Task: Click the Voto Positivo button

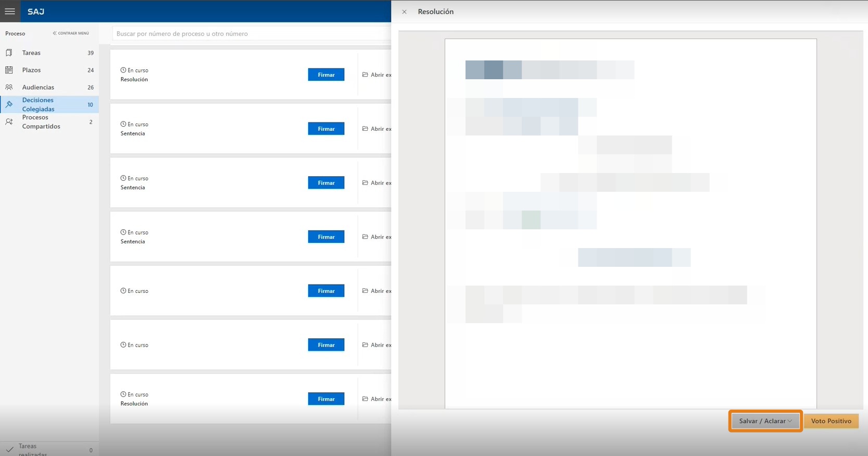Action: tap(831, 421)
